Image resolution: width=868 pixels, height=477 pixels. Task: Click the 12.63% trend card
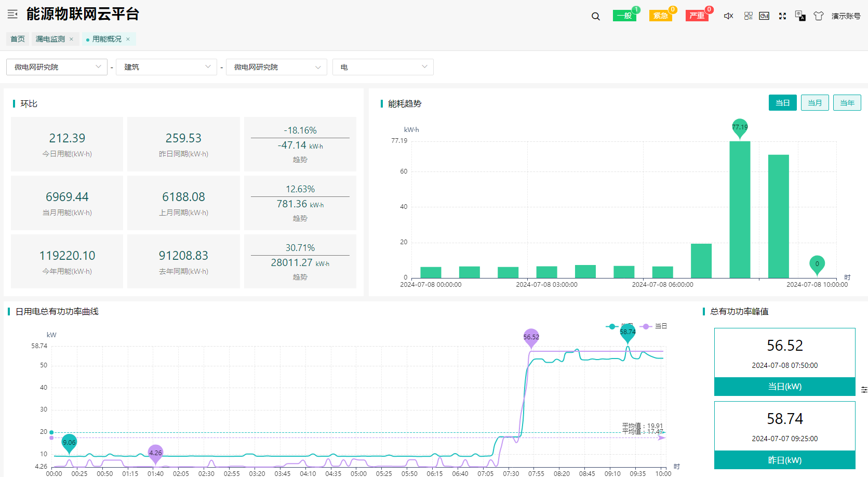(300, 203)
